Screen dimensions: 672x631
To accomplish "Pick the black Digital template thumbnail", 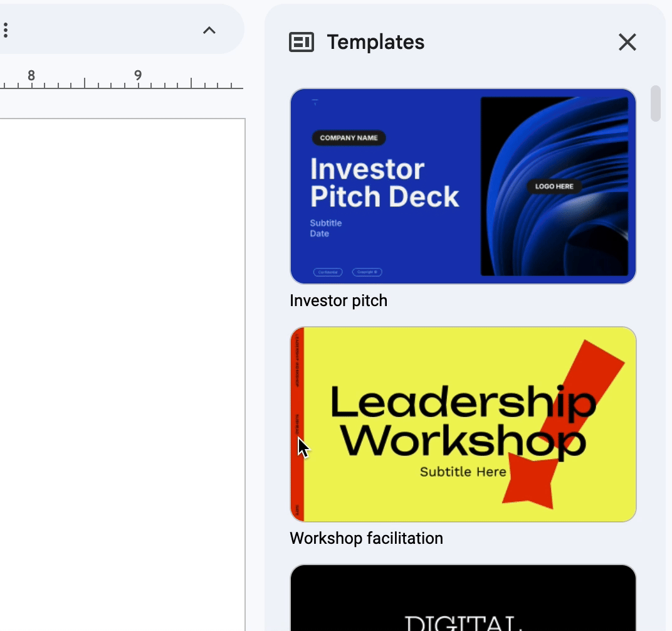I will [463, 599].
